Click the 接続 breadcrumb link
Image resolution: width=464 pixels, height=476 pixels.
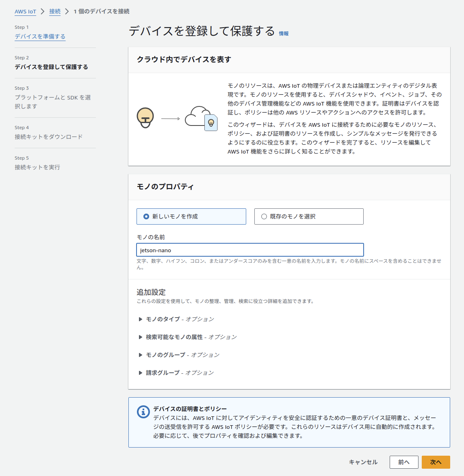(55, 11)
